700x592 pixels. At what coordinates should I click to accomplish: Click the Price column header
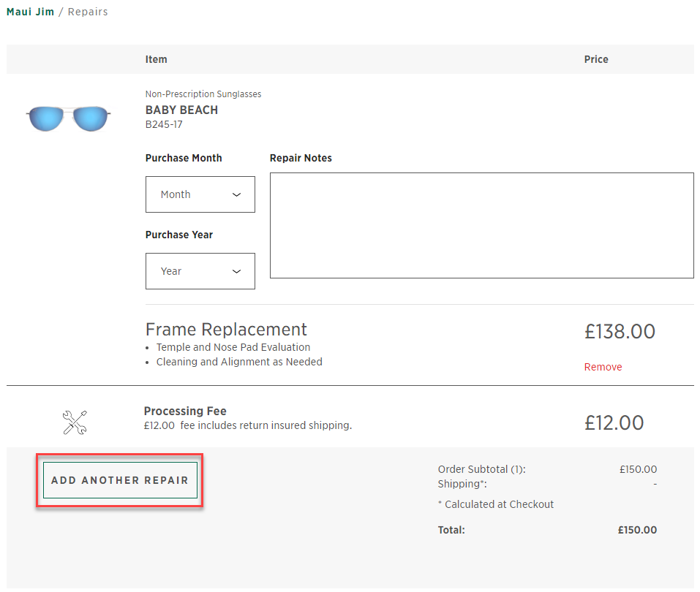pyautogui.click(x=596, y=59)
